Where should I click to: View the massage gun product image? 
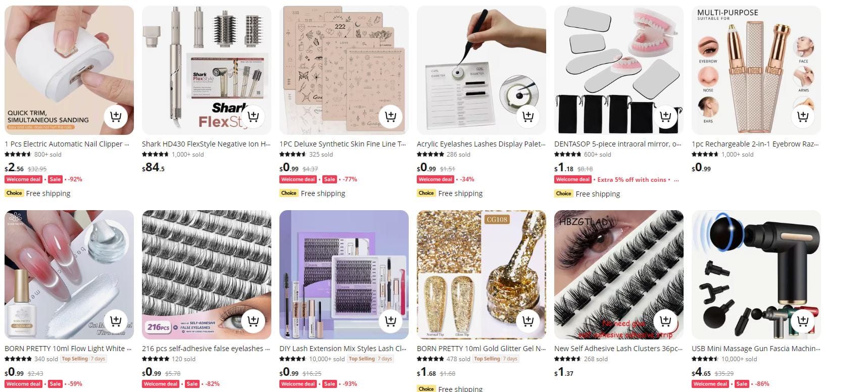(756, 275)
